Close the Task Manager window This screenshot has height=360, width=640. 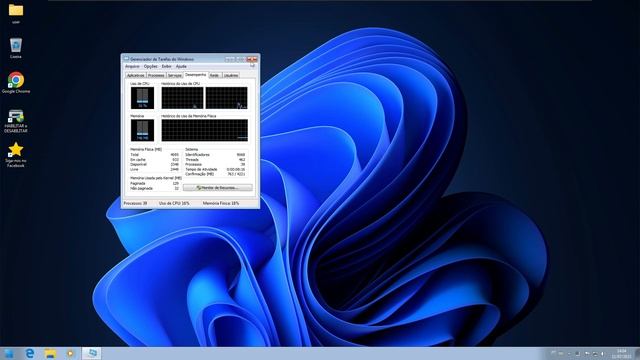pyautogui.click(x=253, y=59)
